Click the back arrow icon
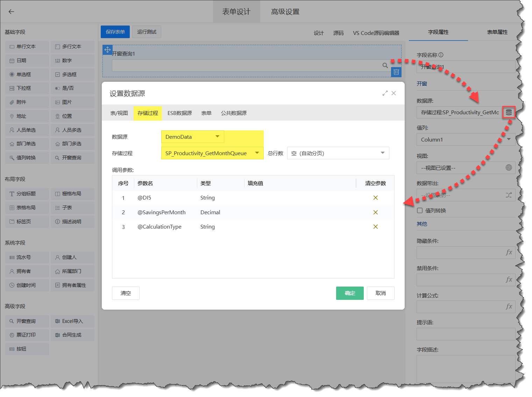 click(11, 12)
